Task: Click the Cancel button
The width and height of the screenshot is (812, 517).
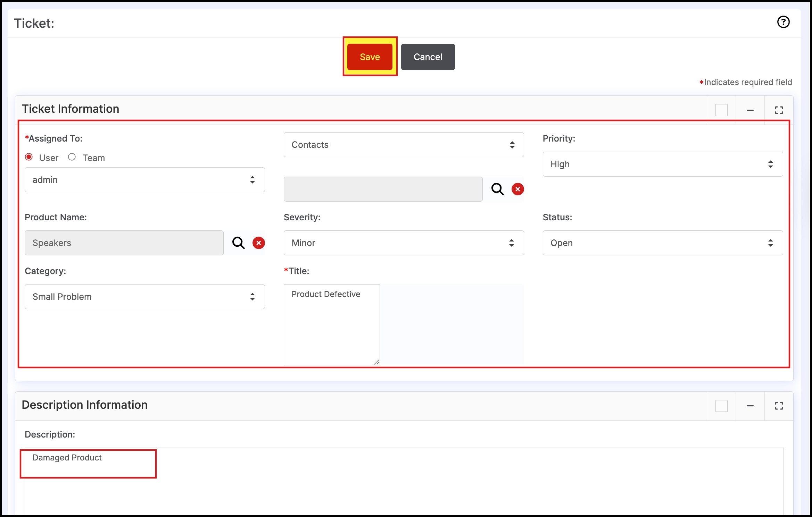Action: [428, 57]
